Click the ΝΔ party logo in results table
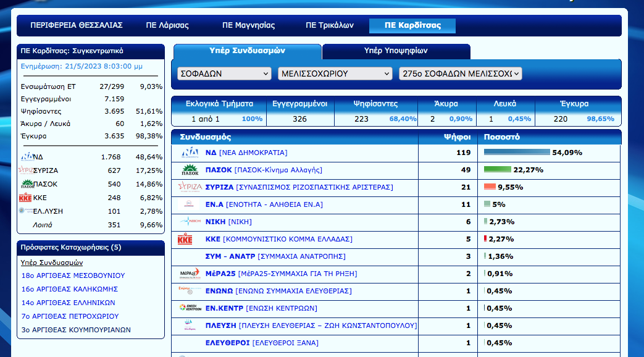Viewport: 644px width, 357px height. point(190,153)
